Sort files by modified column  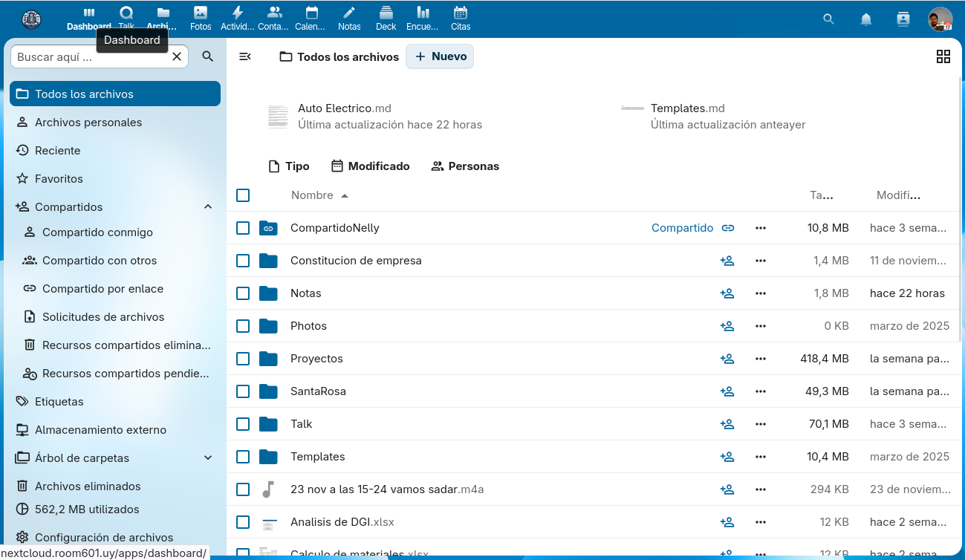tap(898, 195)
